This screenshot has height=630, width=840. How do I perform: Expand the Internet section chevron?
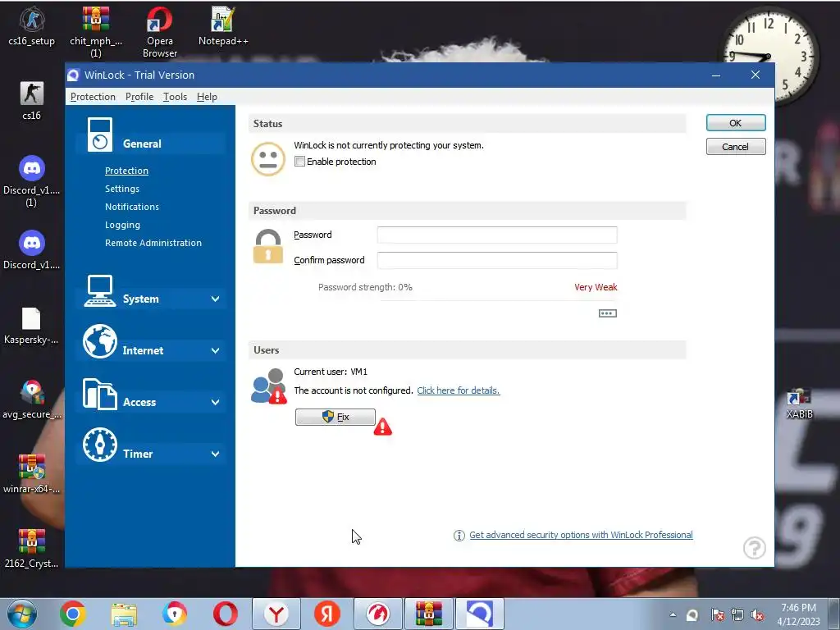point(216,350)
